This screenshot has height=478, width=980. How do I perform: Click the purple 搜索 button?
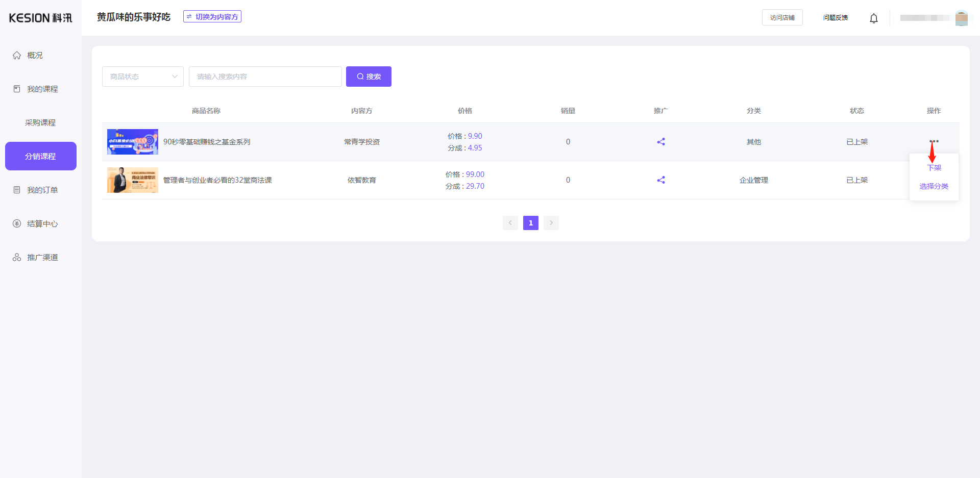pyautogui.click(x=368, y=77)
